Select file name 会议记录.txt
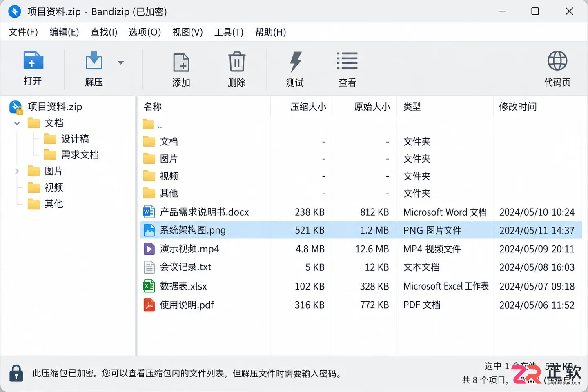Viewport: 588px width, 392px height. tap(185, 267)
